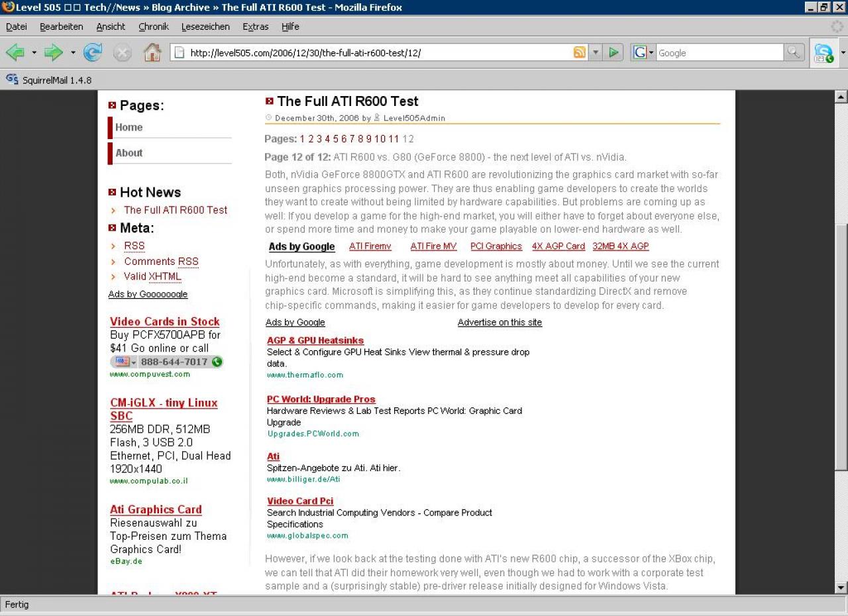The height and width of the screenshot is (616, 848).
Task: Click Advertise on this site link
Action: point(500,323)
